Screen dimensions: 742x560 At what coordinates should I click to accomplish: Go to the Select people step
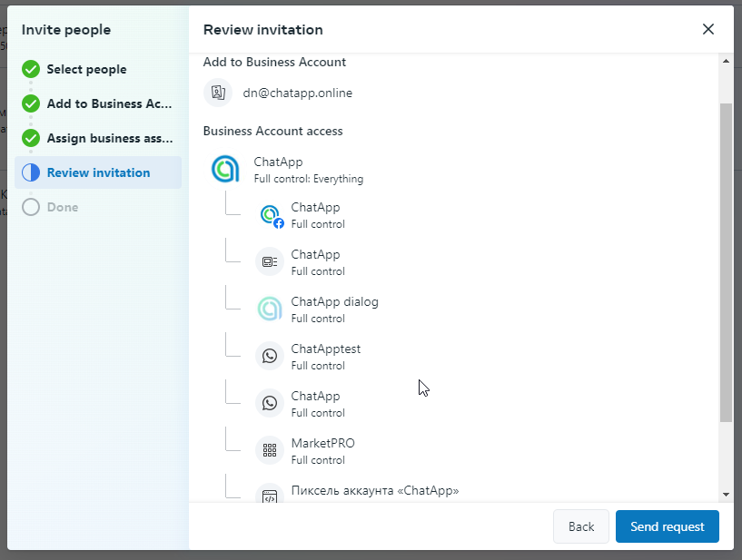(x=86, y=69)
